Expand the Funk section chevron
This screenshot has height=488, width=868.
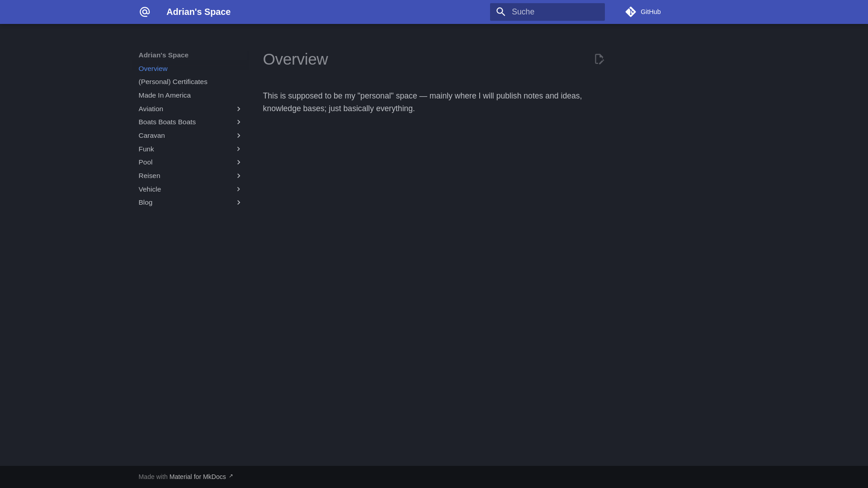(239, 149)
